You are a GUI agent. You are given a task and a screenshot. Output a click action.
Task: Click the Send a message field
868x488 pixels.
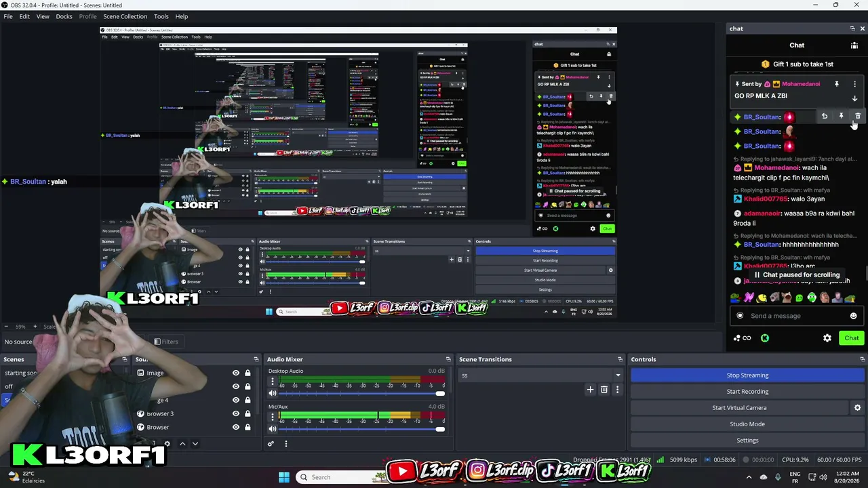coord(796,316)
